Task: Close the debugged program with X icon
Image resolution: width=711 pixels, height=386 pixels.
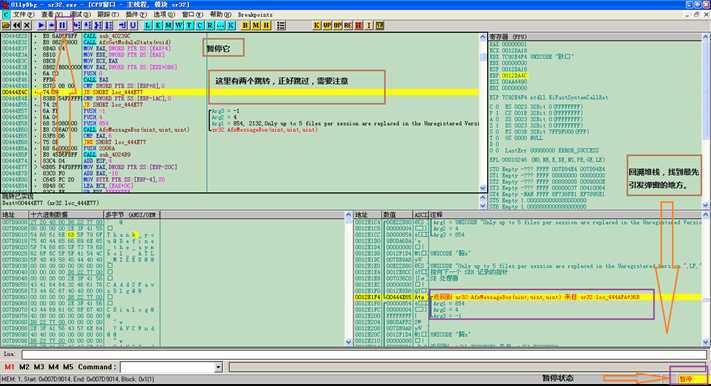Action: [27, 25]
